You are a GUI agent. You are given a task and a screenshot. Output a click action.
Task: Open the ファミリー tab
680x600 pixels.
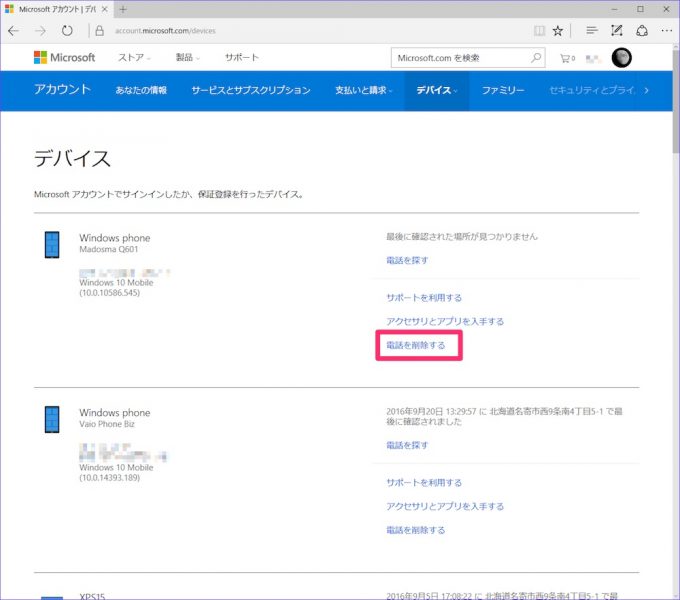pyautogui.click(x=503, y=90)
